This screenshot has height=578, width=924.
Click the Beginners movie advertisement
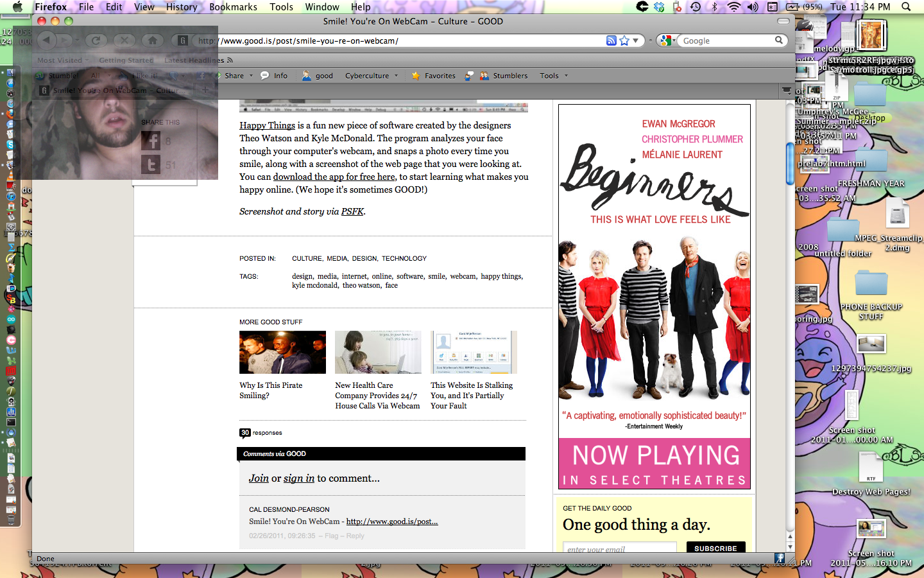[x=654, y=297]
